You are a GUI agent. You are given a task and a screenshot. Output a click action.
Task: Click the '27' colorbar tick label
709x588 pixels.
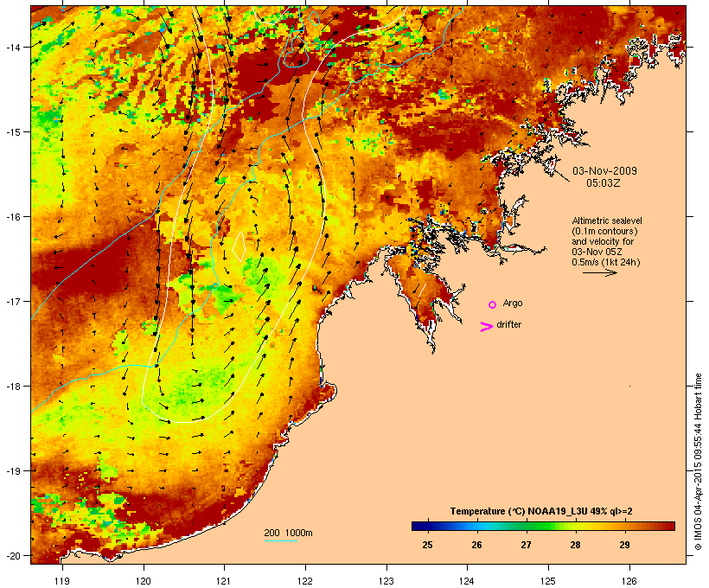point(526,545)
